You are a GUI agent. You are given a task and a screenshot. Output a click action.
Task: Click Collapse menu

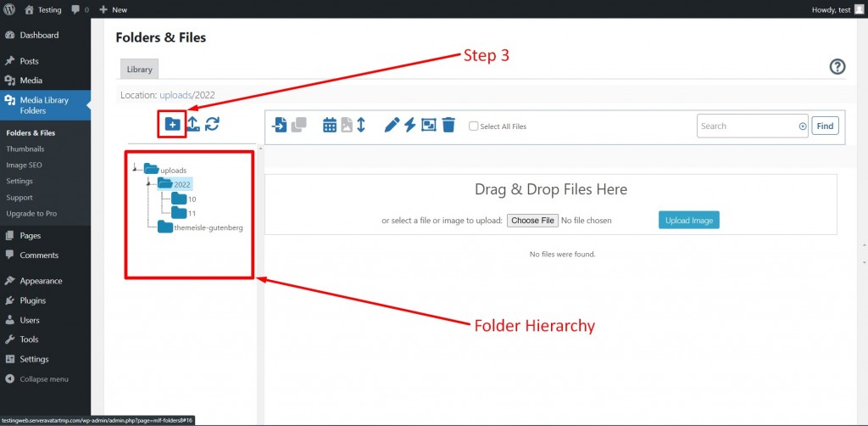37,379
